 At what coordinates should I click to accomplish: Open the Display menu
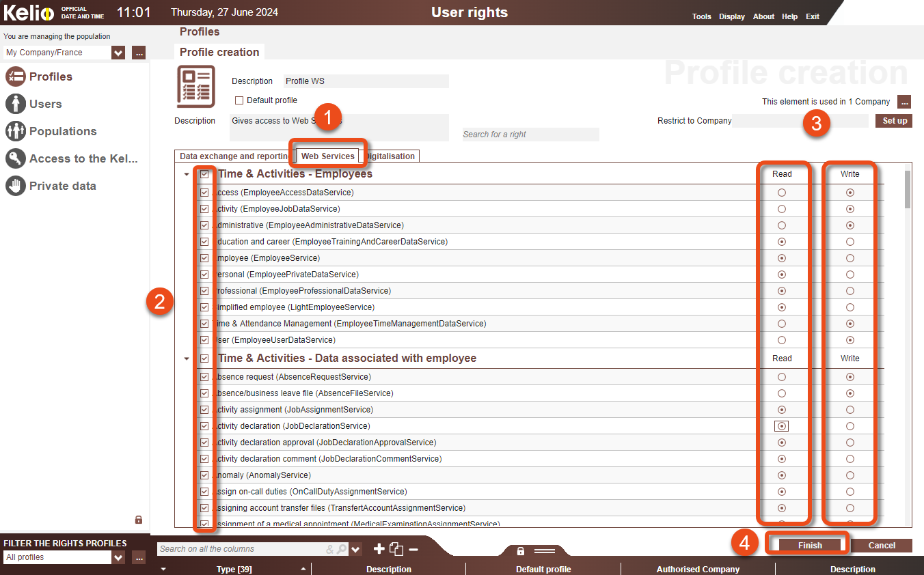point(732,16)
